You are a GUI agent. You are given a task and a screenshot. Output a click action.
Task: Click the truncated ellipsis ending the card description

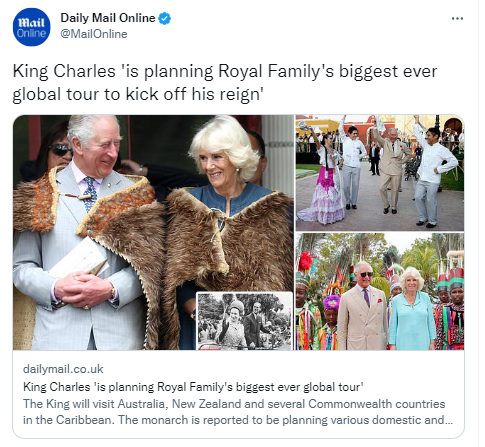coord(449,420)
